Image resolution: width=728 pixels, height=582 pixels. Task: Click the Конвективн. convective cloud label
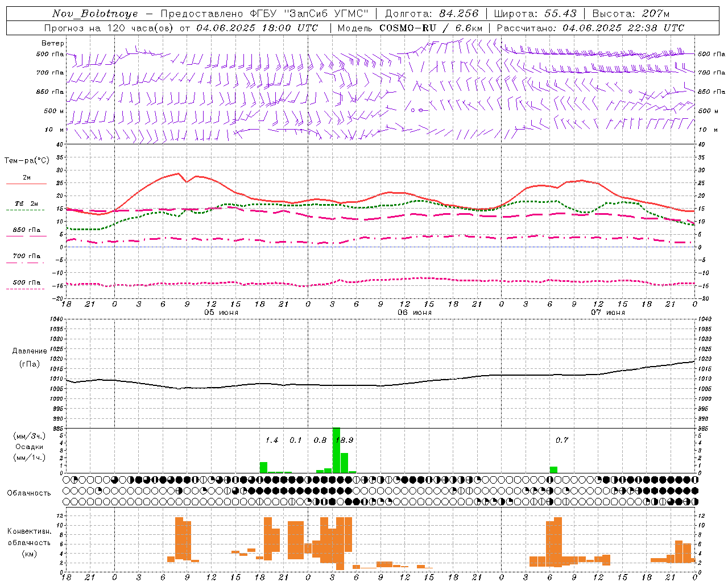point(30,531)
